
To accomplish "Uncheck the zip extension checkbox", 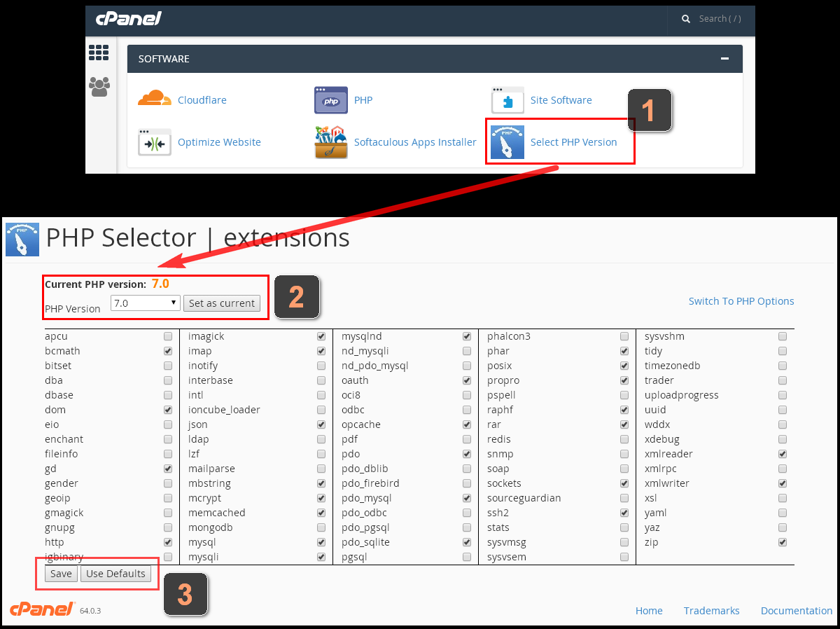I will pos(783,542).
